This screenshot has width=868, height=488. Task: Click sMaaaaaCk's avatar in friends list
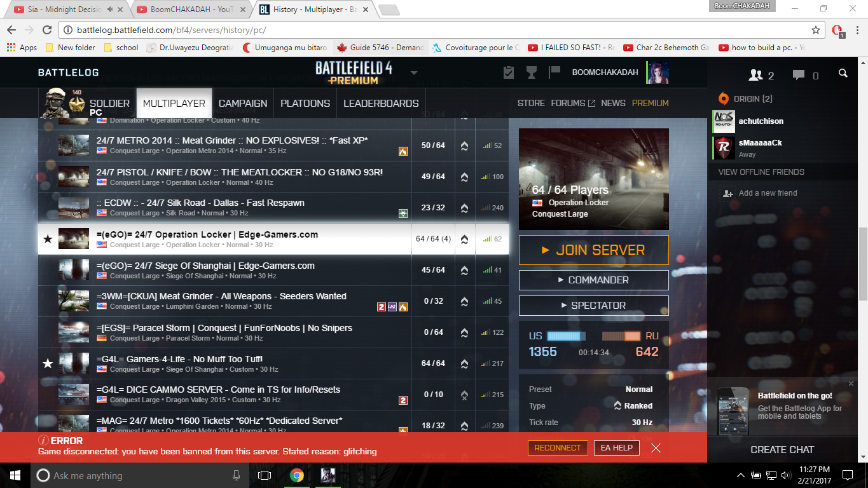pyautogui.click(x=724, y=148)
